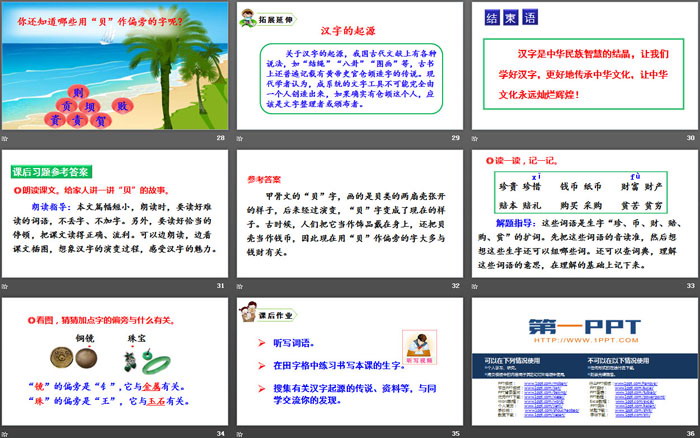Click the HTTP://WWW.1PPT.COM text on slide 36
700x438 pixels.
(x=586, y=340)
